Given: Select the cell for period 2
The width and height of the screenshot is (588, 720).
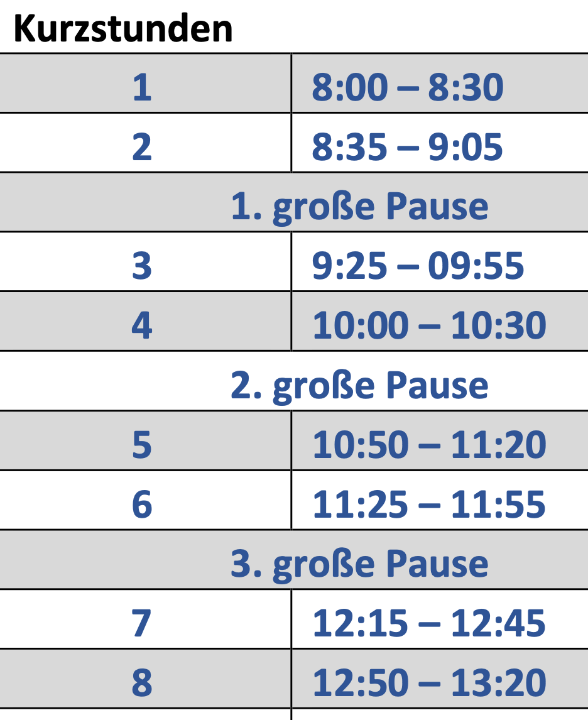Looking at the screenshot, I should tap(142, 146).
